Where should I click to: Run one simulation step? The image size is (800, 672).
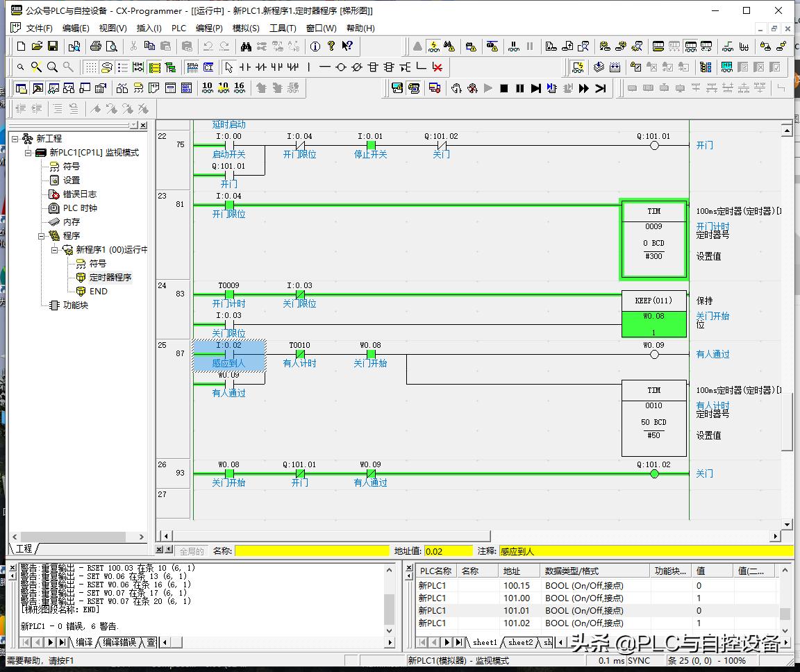tap(535, 88)
